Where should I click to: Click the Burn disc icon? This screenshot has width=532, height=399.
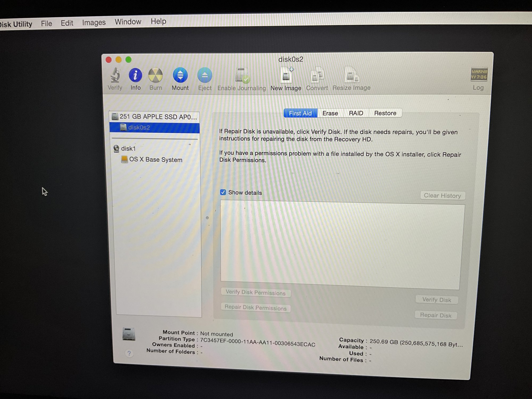(155, 76)
